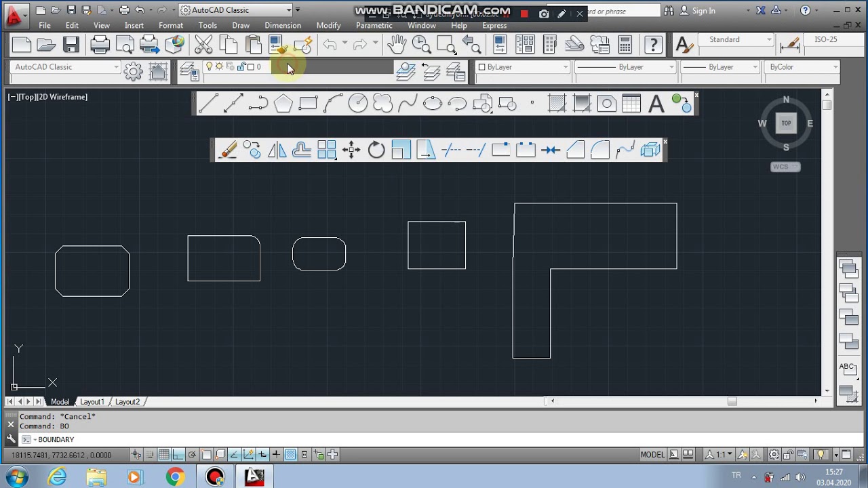The width and height of the screenshot is (868, 488).
Task: Open the Dimension menu
Action: 283,26
